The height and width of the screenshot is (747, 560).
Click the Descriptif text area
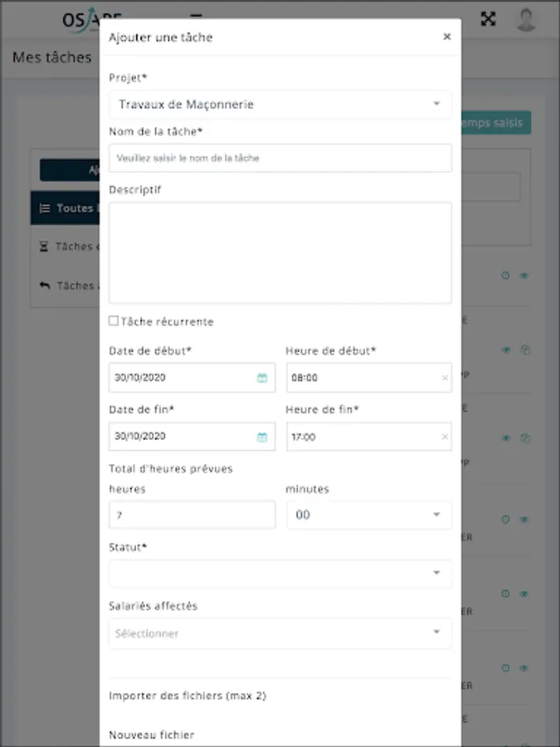(280, 252)
